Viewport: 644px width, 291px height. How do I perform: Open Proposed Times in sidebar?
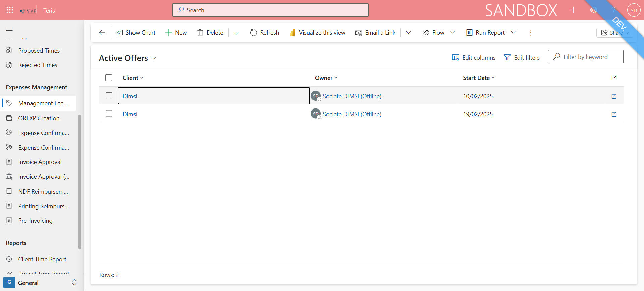click(x=39, y=50)
